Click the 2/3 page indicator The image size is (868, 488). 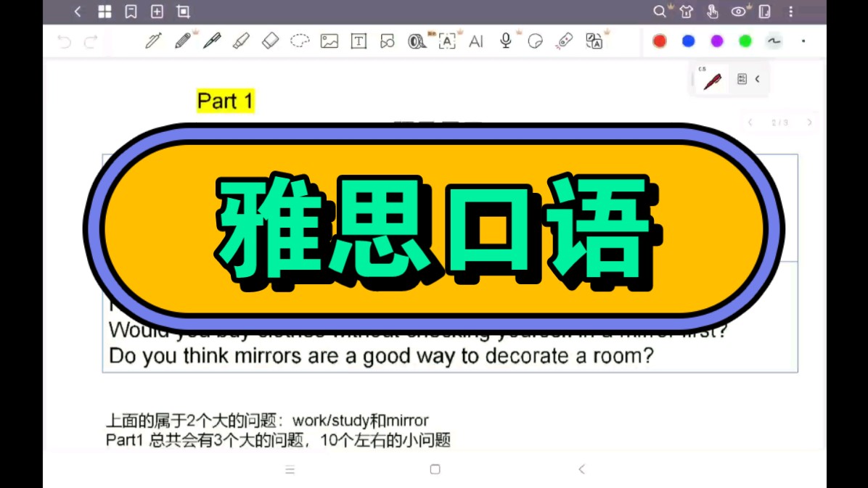pyautogui.click(x=780, y=123)
